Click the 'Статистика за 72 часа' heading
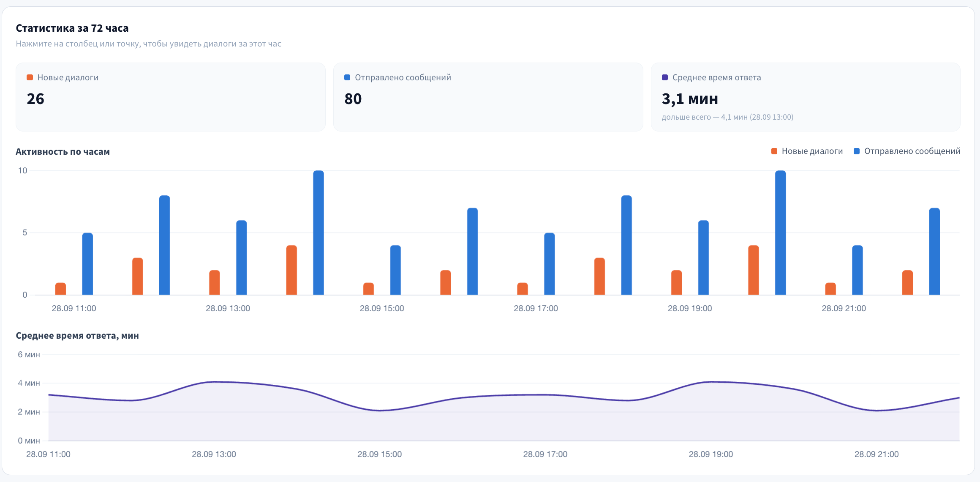980x482 pixels. click(x=72, y=28)
